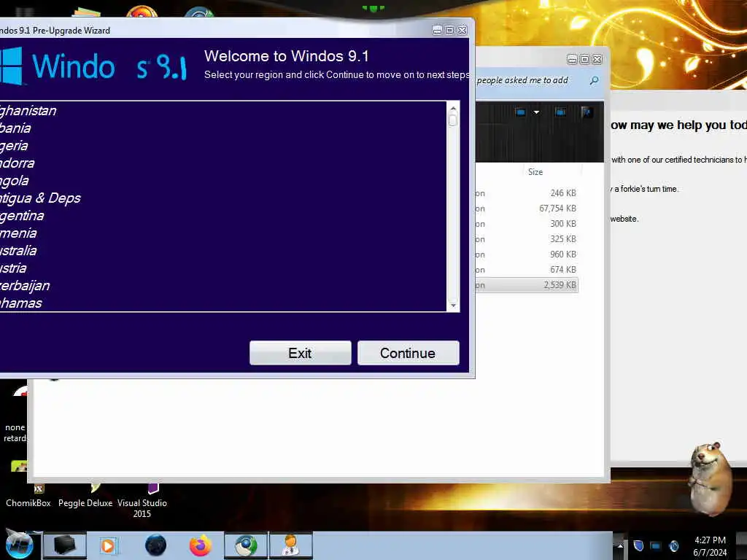Select the 67,754 KB file row

click(x=527, y=208)
